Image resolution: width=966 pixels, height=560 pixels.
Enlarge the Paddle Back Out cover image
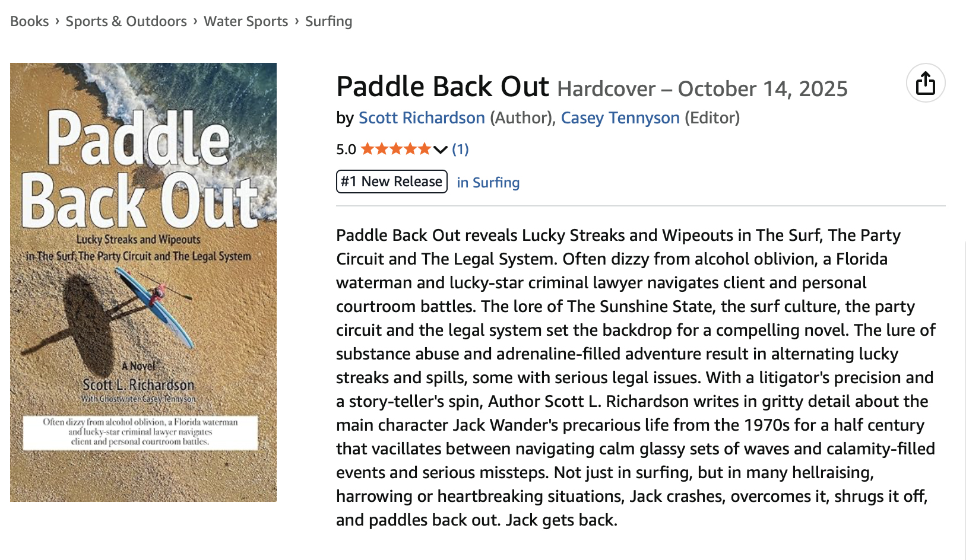tap(143, 282)
